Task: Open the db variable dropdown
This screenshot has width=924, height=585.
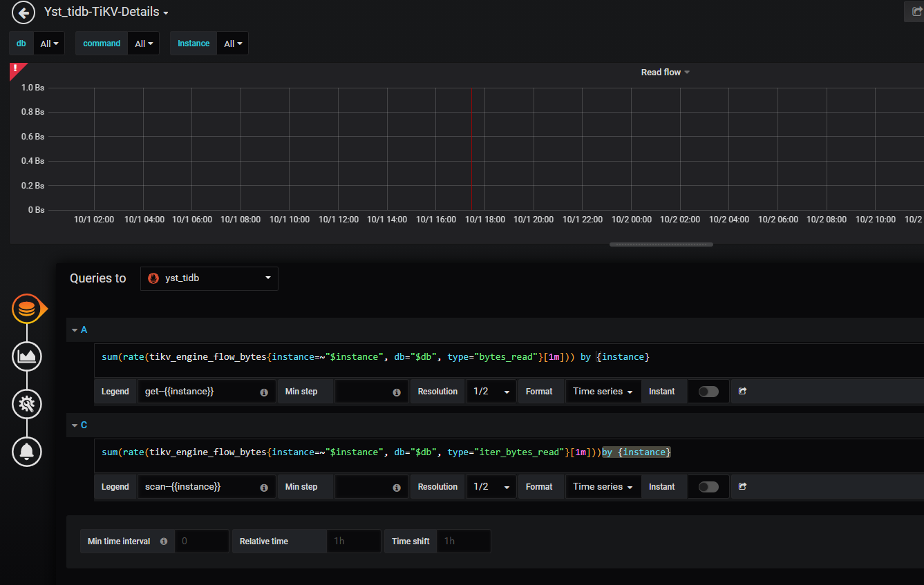Action: (x=48, y=44)
